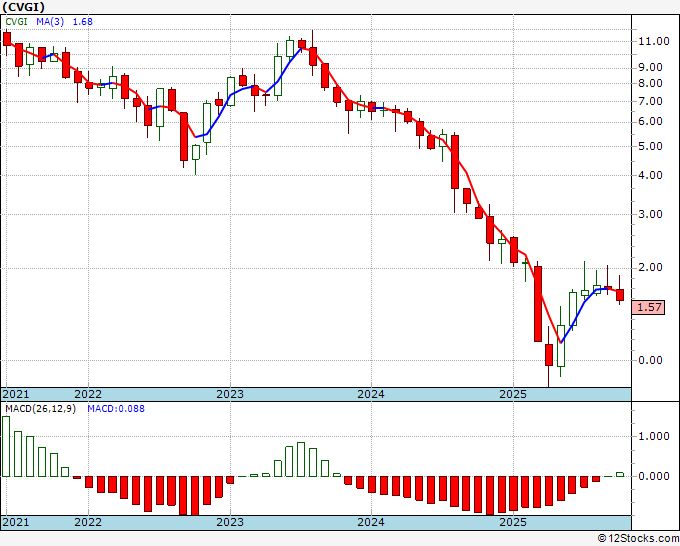
Task: Click the 11.00 price axis label
Action: coord(654,42)
